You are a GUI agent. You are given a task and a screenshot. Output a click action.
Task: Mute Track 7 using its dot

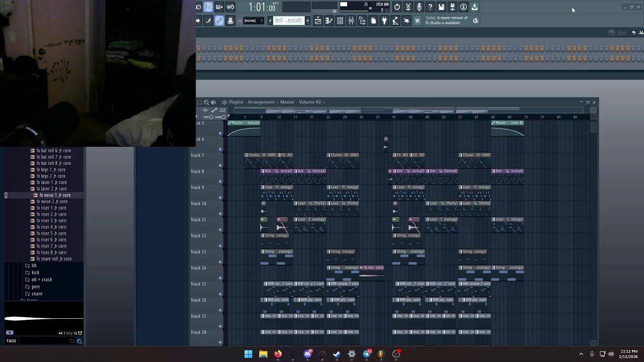pyautogui.click(x=220, y=165)
